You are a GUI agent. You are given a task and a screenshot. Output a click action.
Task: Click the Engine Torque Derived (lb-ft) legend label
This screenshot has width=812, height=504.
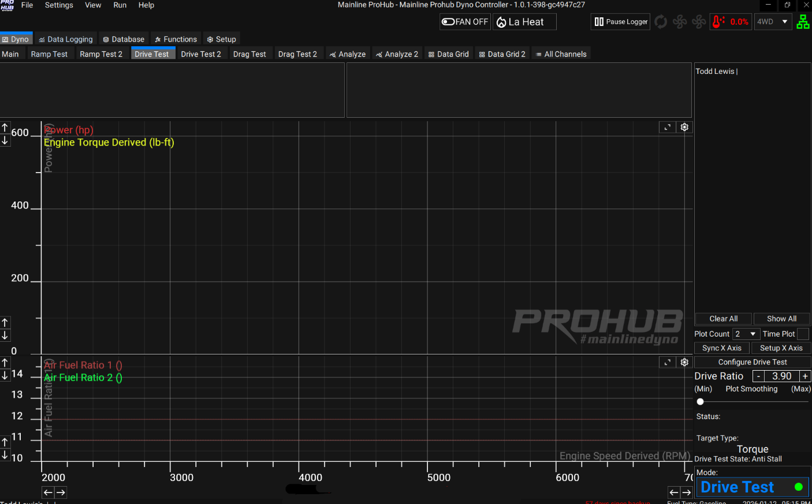(109, 143)
